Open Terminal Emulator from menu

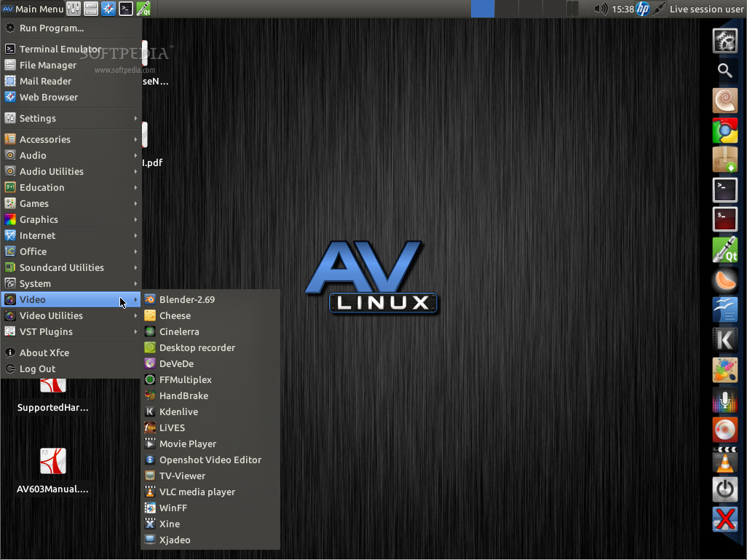(x=71, y=49)
